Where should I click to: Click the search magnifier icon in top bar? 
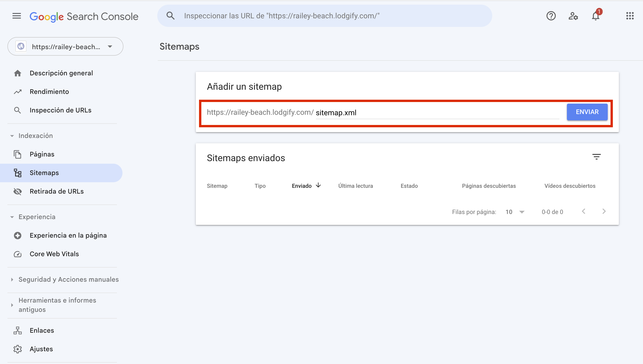170,16
